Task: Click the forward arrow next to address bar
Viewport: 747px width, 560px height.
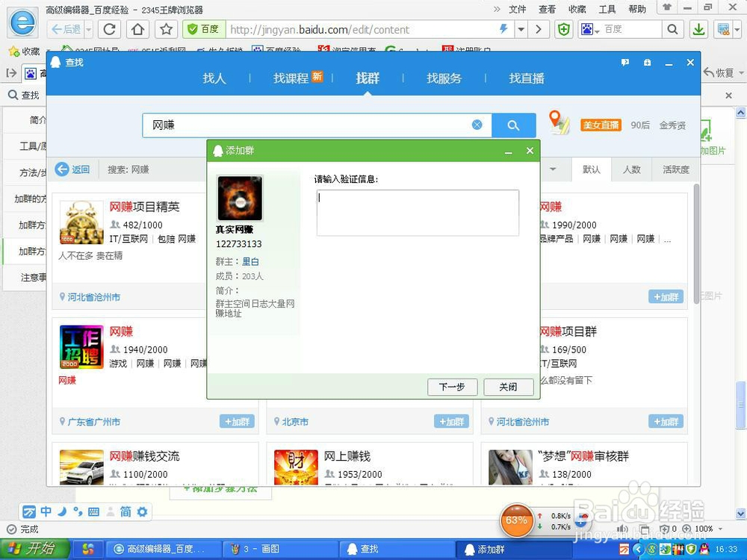Action: [x=539, y=30]
